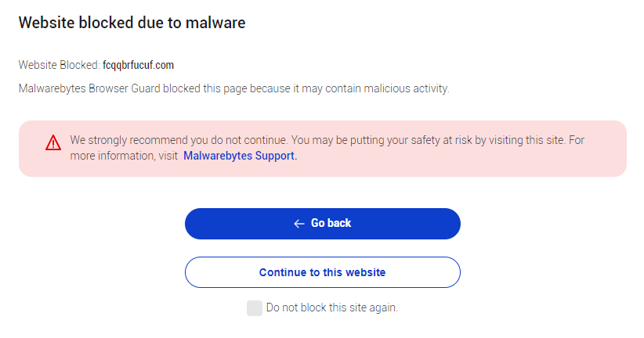Enable "Do not block this site again" checkbox

click(x=254, y=308)
